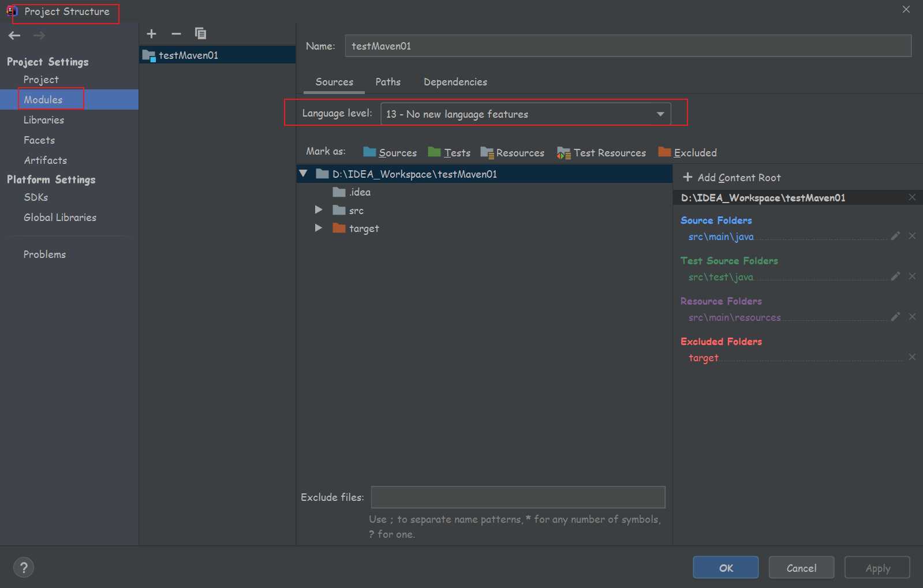The image size is (923, 588).
Task: Expand the target folder tree node
Action: (x=318, y=228)
